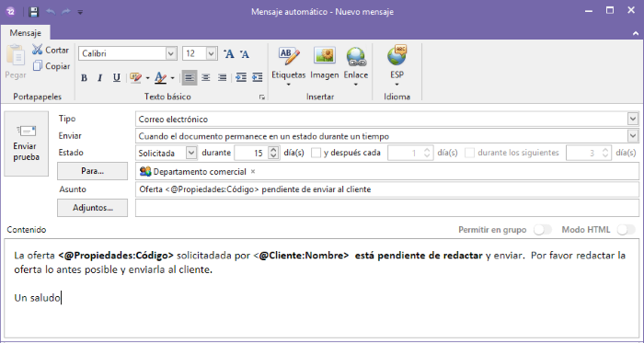Toggle underline formatting
This screenshot has height=343, width=644.
pyautogui.click(x=117, y=77)
